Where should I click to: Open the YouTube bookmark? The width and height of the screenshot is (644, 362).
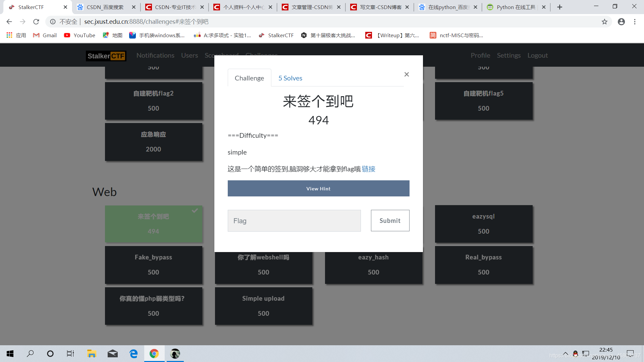[80, 35]
